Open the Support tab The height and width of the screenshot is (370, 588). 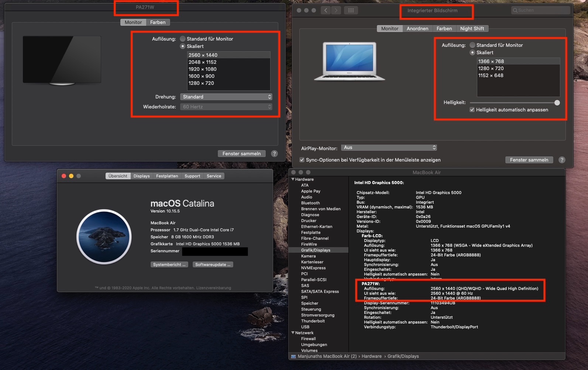pyautogui.click(x=192, y=176)
